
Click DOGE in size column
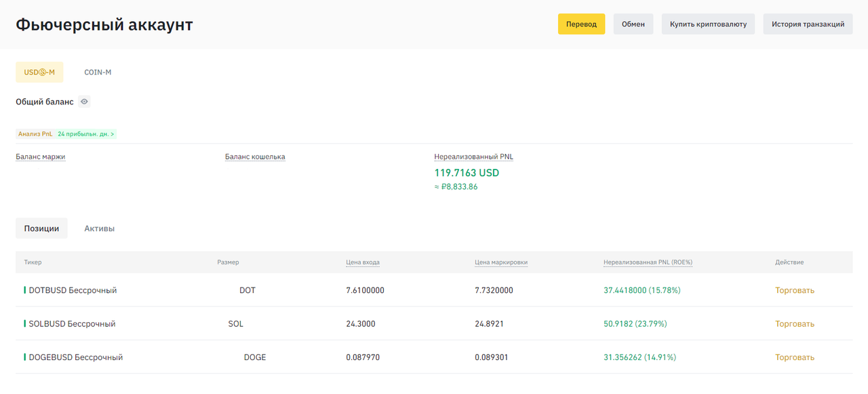[255, 357]
